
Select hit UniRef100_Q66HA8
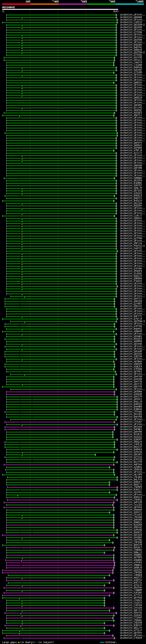click(x=131, y=17)
